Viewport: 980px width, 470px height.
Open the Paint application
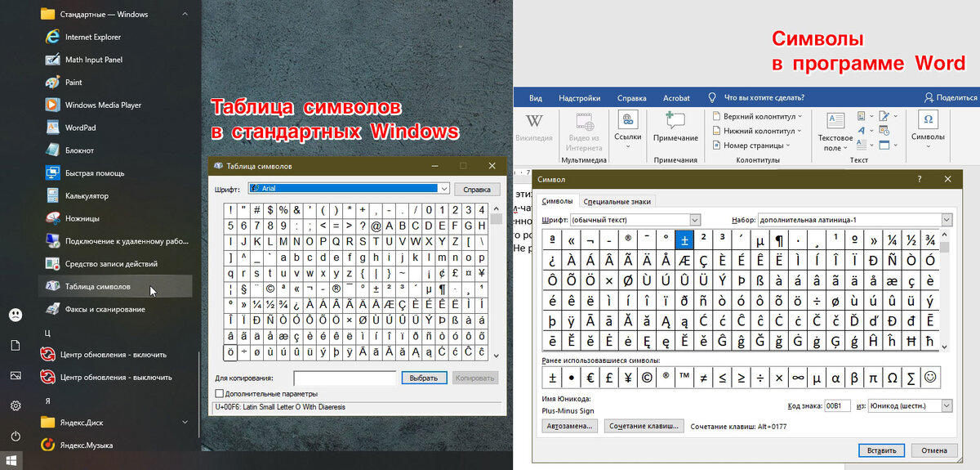(114, 83)
